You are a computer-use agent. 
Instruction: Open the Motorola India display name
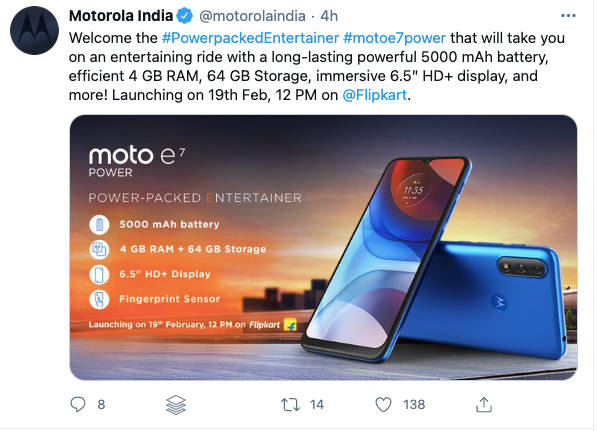[121, 16]
